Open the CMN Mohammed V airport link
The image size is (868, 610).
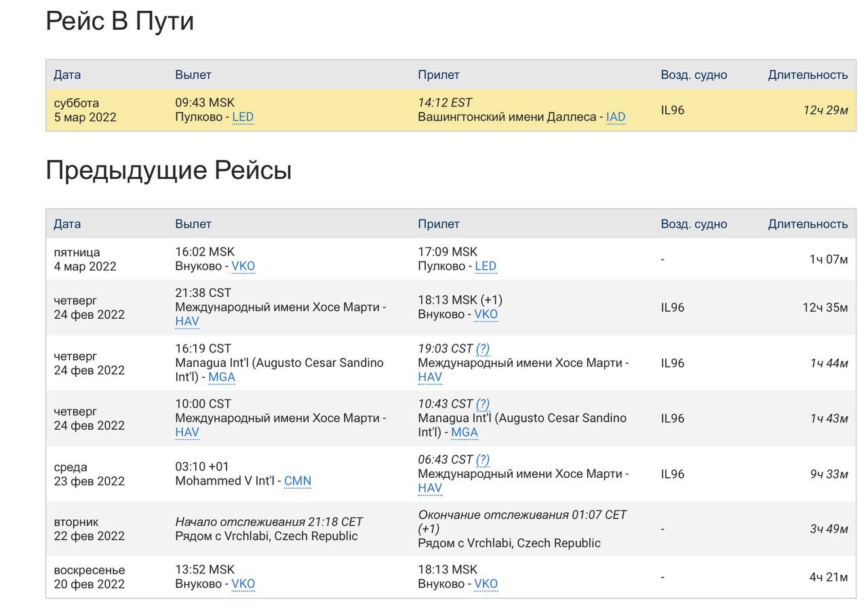pyautogui.click(x=297, y=481)
